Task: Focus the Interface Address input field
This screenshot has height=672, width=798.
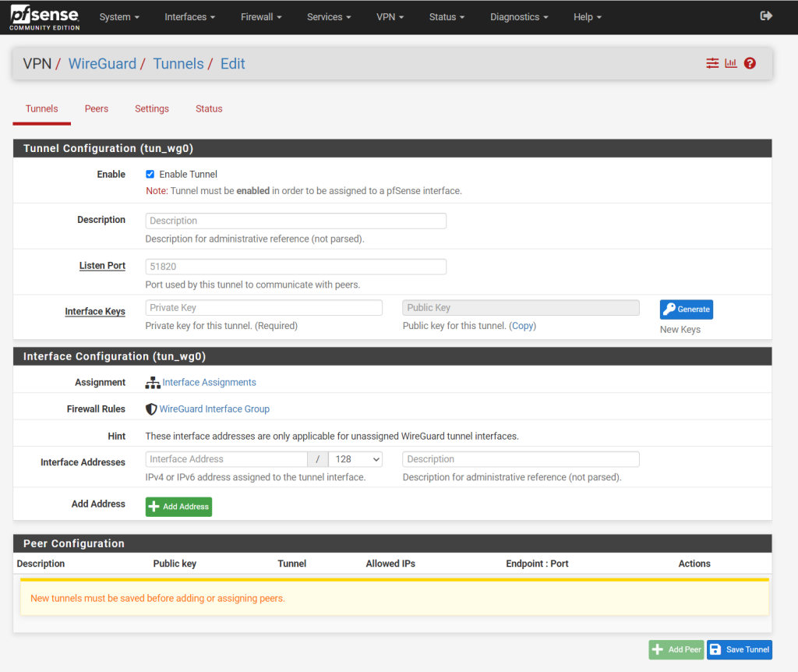Action: point(227,459)
